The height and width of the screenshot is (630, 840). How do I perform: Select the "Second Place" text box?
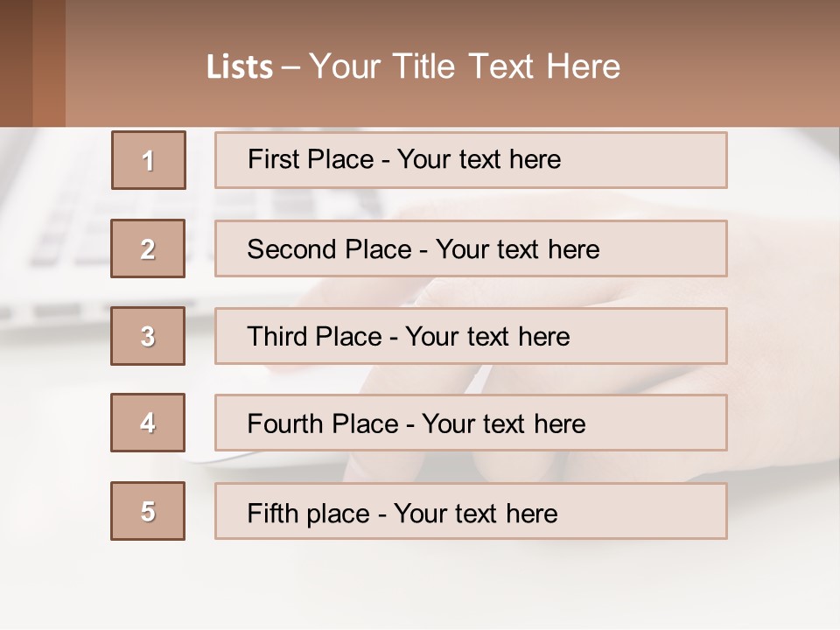[471, 248]
